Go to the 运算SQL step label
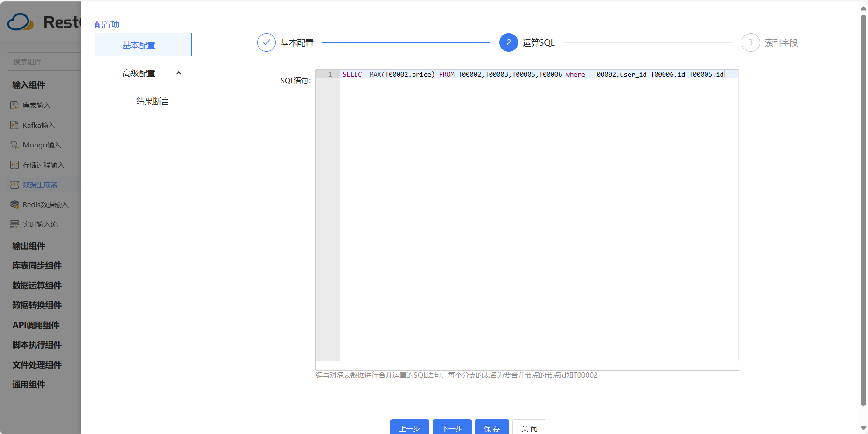This screenshot has width=868, height=434. pyautogui.click(x=539, y=43)
